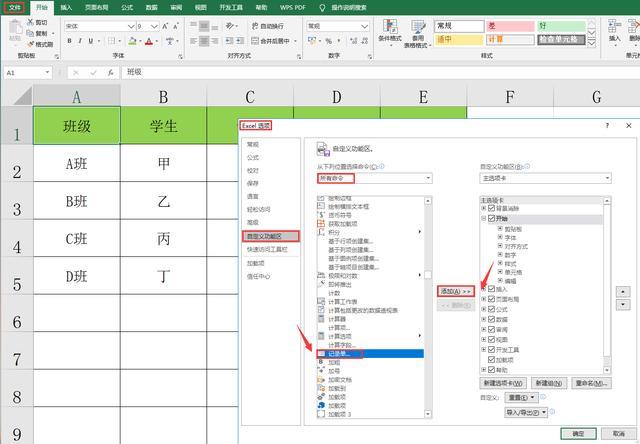
Task: Toggle the 公式 tab checkbox in tree
Action: [491, 309]
